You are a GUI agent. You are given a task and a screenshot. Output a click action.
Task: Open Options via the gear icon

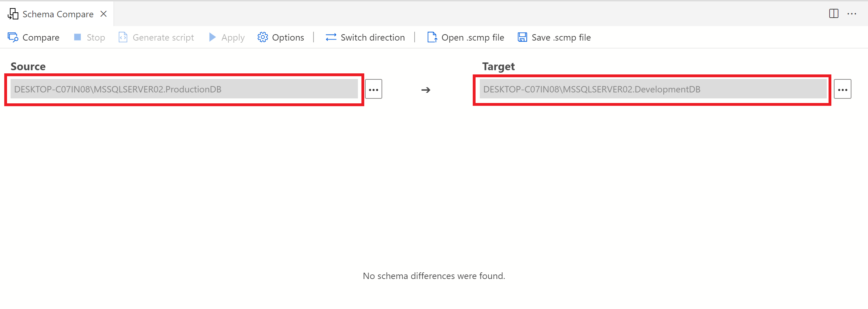[x=262, y=37]
